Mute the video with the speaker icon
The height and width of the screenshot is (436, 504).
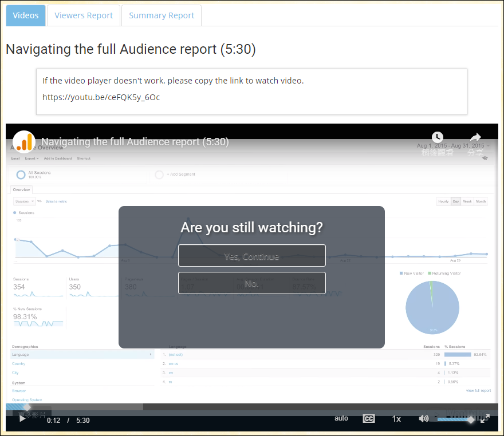point(424,419)
